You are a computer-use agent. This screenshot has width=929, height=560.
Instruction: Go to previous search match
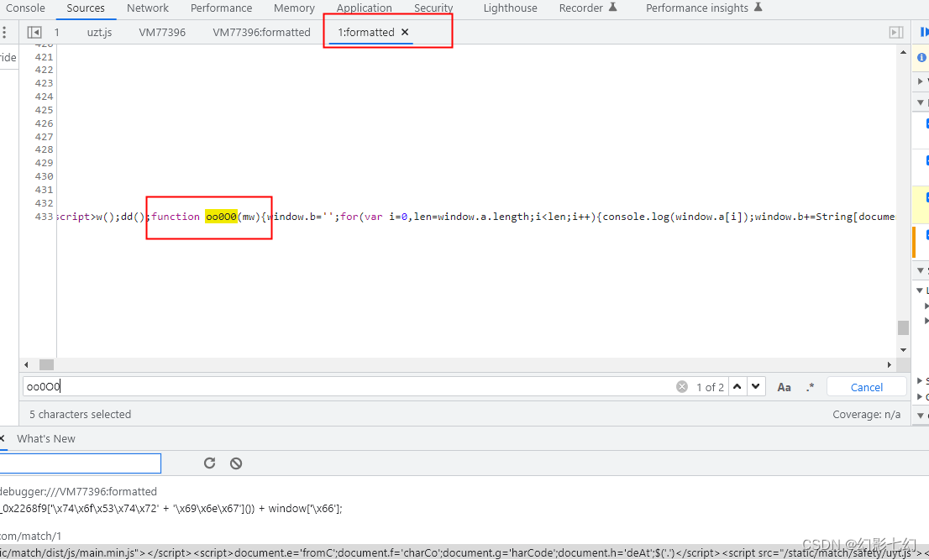pyautogui.click(x=737, y=386)
